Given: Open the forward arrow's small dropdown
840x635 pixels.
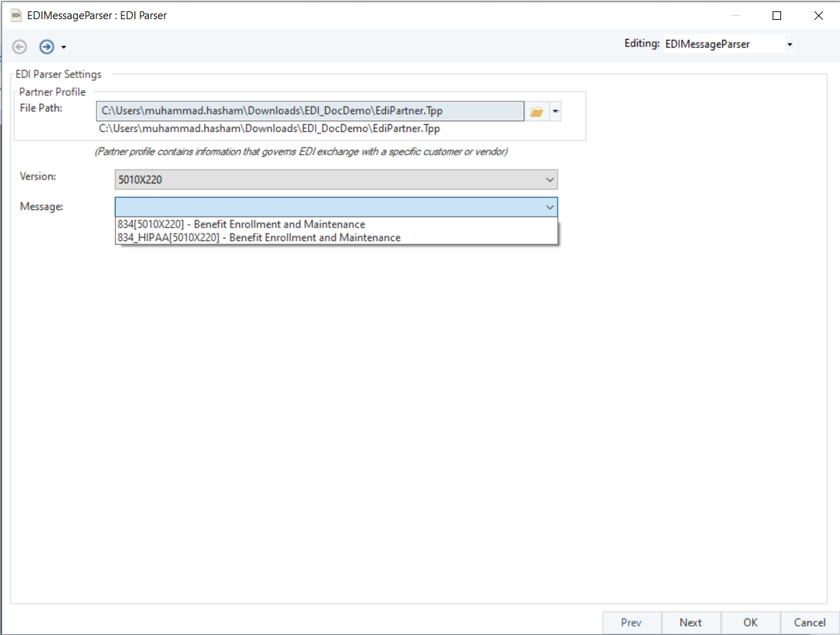Looking at the screenshot, I should (64, 47).
